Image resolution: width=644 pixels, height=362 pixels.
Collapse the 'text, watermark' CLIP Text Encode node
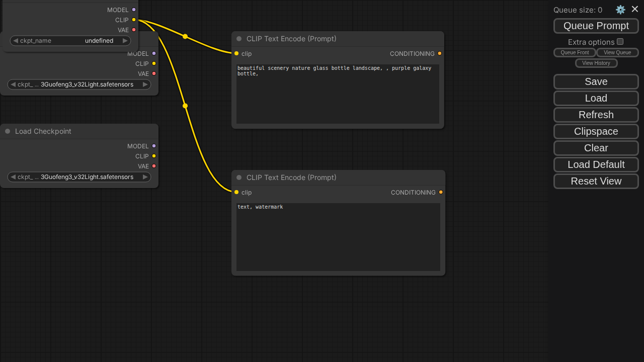click(239, 177)
